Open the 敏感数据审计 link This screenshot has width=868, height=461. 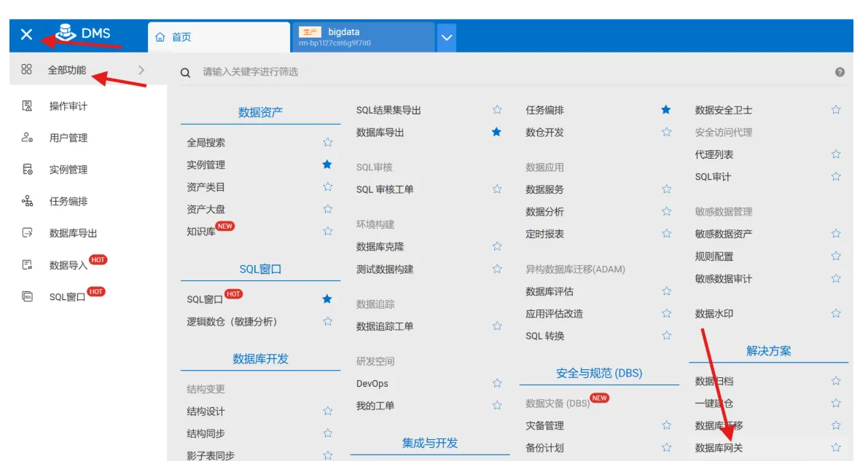[724, 279]
